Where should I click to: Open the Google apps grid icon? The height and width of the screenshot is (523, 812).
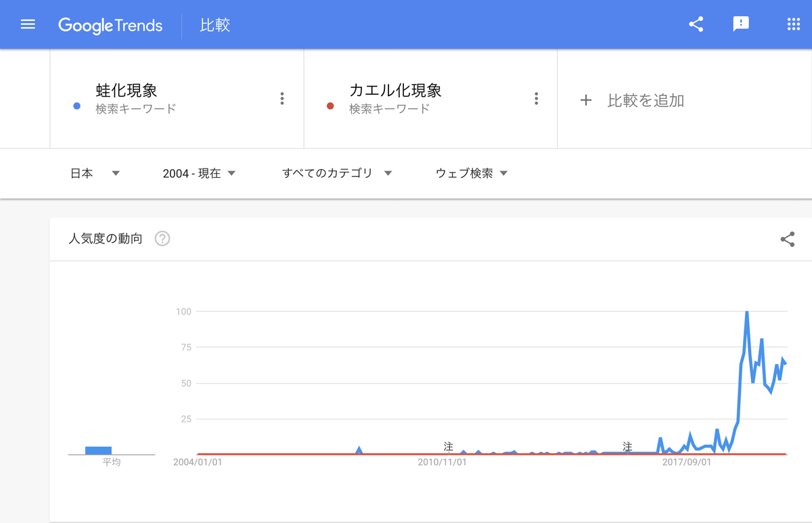point(792,24)
